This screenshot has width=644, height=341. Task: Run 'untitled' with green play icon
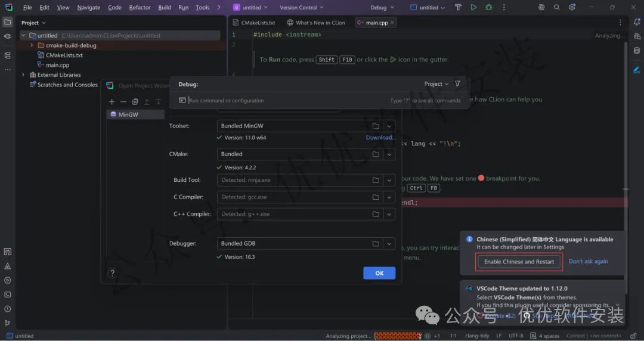click(x=473, y=7)
